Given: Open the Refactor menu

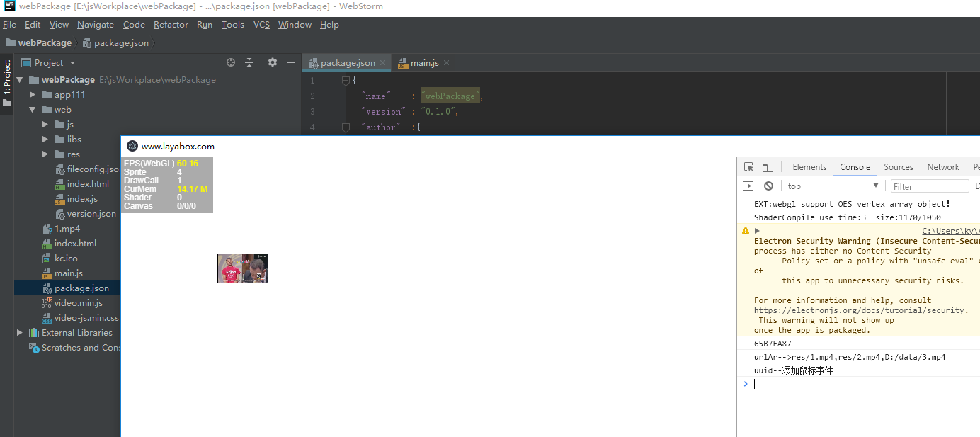Looking at the screenshot, I should (171, 25).
